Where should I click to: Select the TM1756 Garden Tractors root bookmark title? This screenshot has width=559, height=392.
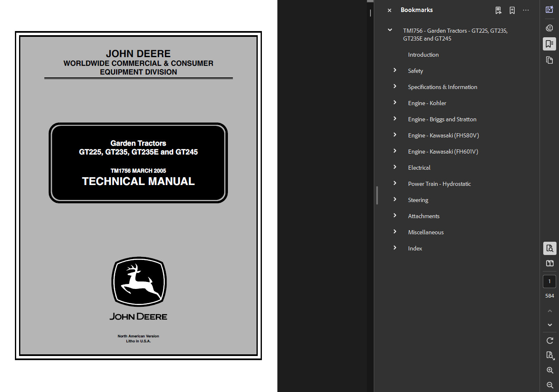tap(455, 34)
